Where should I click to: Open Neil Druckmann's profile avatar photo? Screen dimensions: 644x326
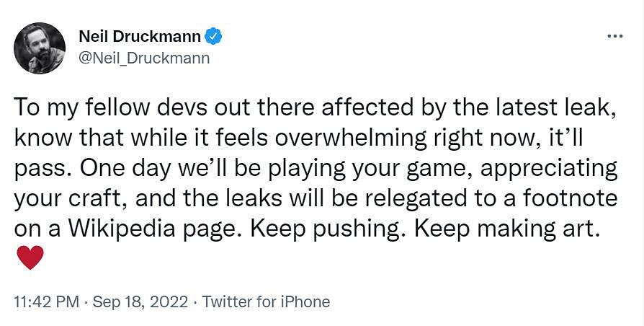tap(40, 47)
